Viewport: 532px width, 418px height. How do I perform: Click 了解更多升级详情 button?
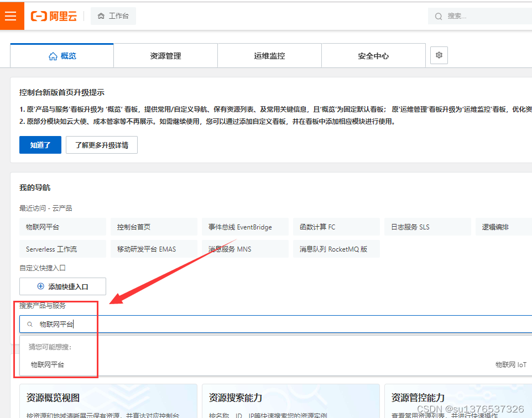coord(102,145)
